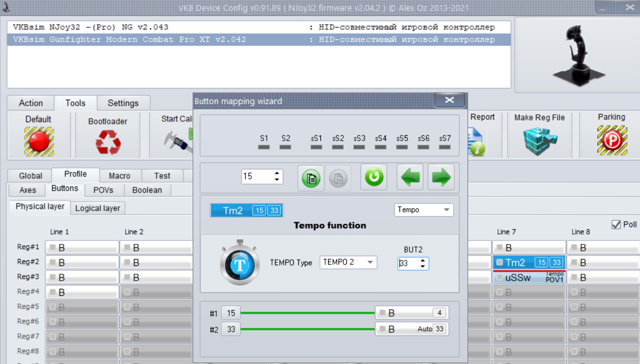Image resolution: width=640 pixels, height=364 pixels.
Task: Select the Physical layer tab
Action: tap(40, 207)
